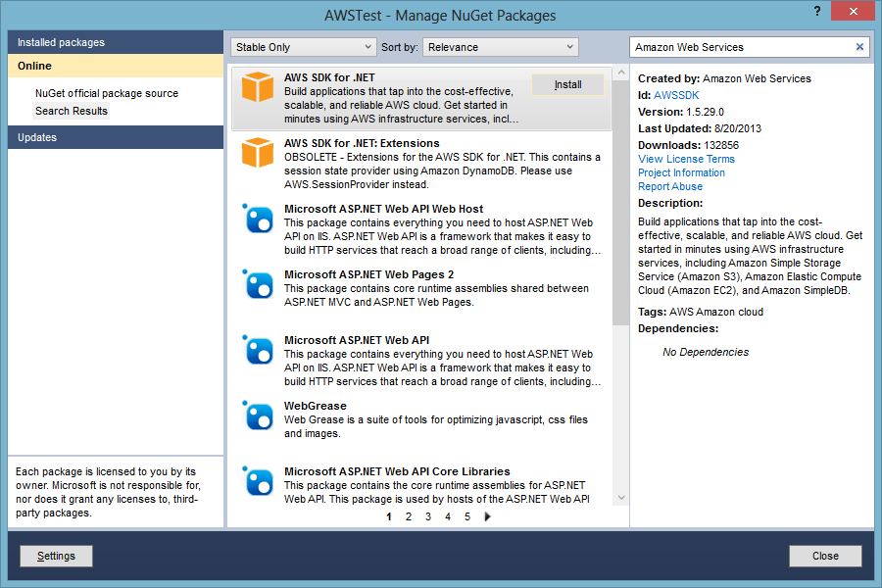This screenshot has width=882, height=588.
Task: Click the Version 1.5.29.0 text
Action: pos(681,112)
